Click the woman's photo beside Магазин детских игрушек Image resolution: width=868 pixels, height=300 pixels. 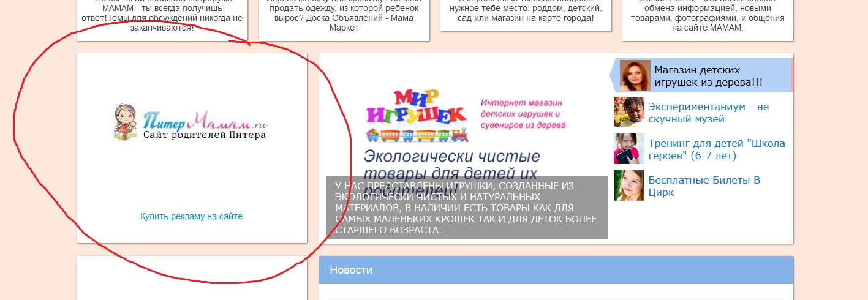tap(635, 75)
